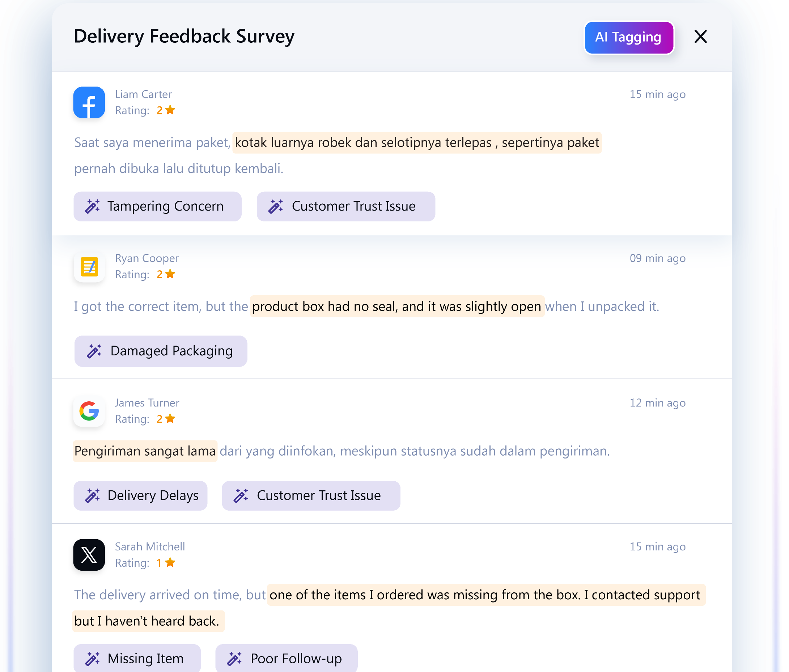Select James Turner's Customer Trust Issue tag

(x=311, y=495)
